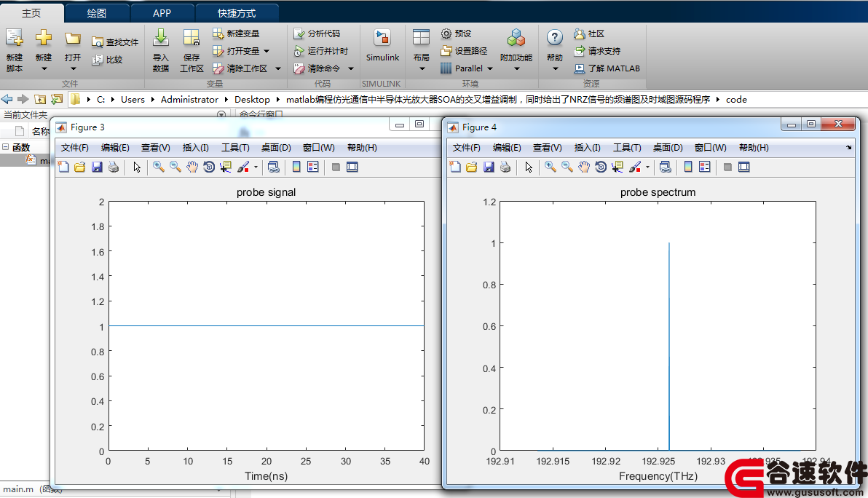Viewport: 868px width, 498px height.
Task: Activate Zoom Out tool in Figure 3
Action: point(175,167)
